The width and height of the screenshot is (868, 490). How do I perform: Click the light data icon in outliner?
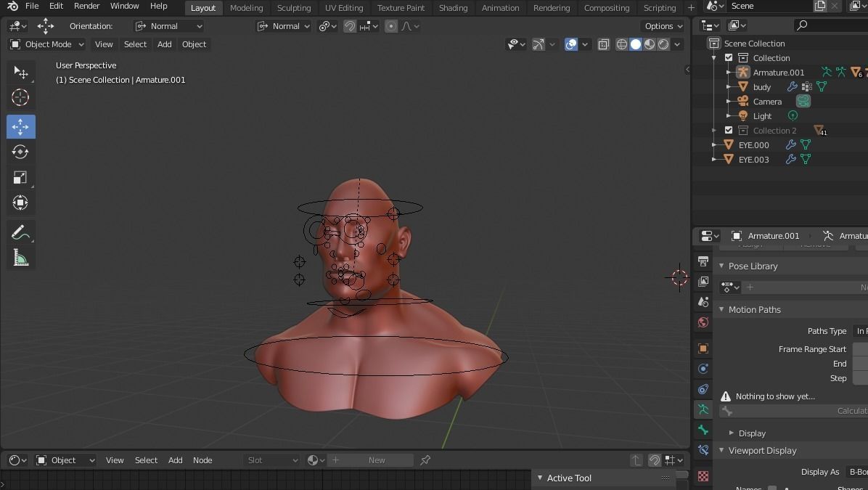coord(793,115)
